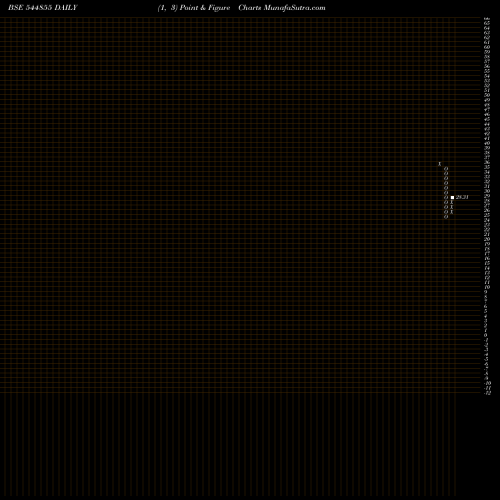Click the 0 label on the price axis
500x500 pixels.
[x=485, y=335]
